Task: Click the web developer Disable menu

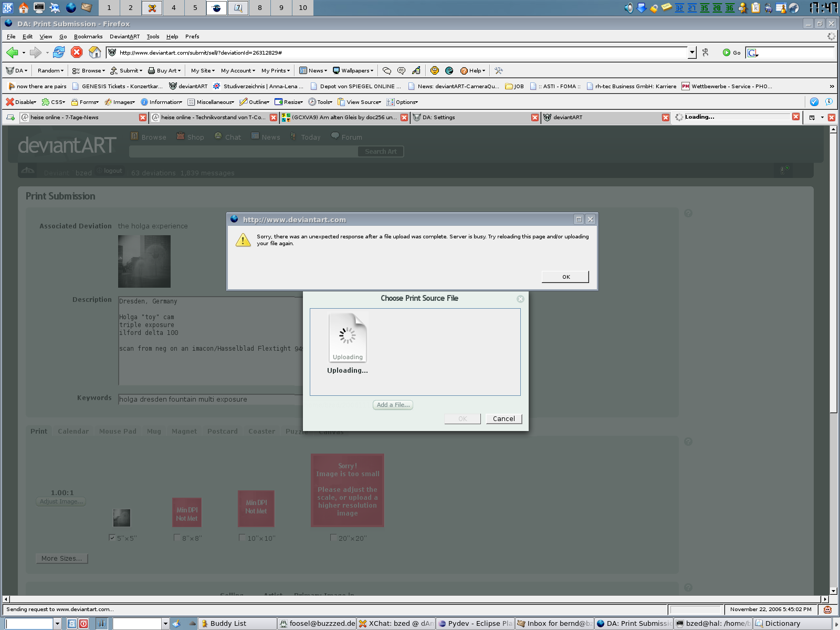Action: pos(21,102)
